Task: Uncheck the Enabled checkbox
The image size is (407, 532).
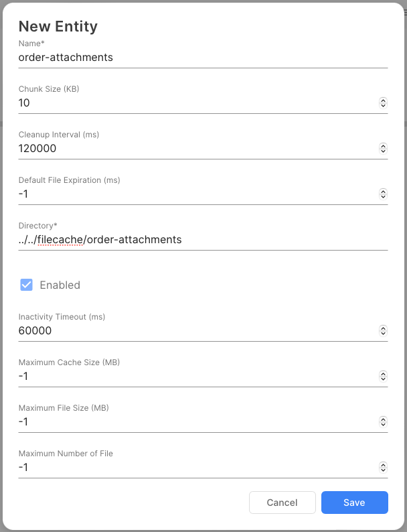Action: [27, 285]
